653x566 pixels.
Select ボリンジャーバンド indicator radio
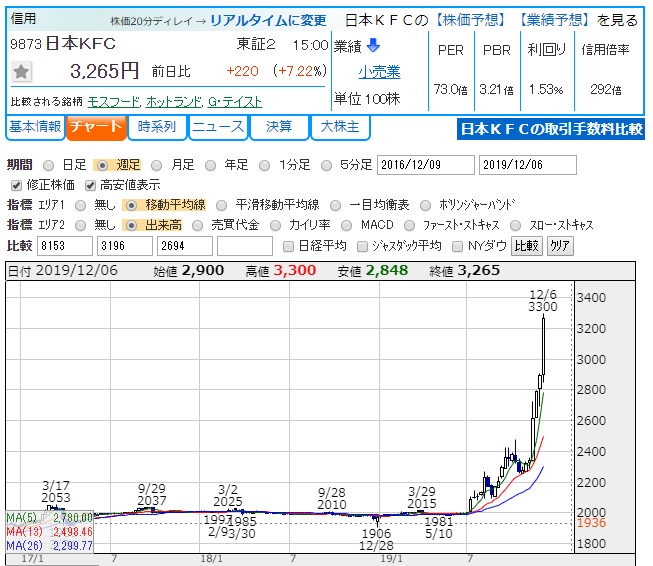pyautogui.click(x=425, y=205)
